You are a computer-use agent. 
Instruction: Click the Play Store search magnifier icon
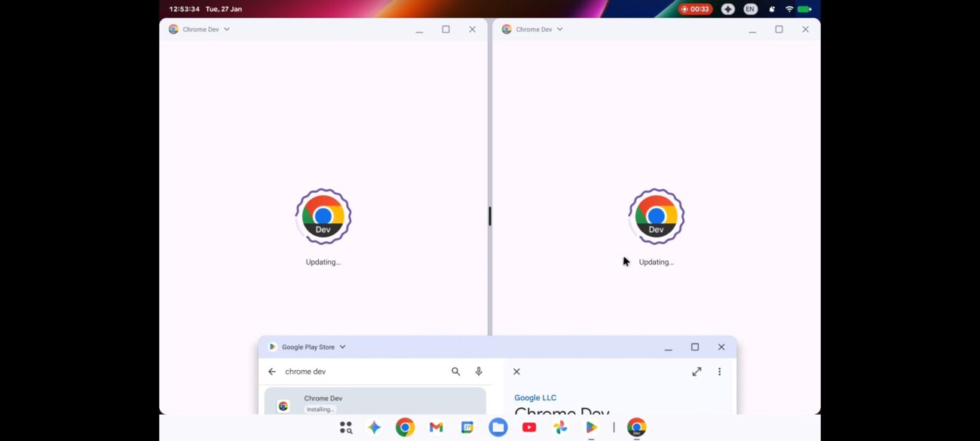[455, 372]
